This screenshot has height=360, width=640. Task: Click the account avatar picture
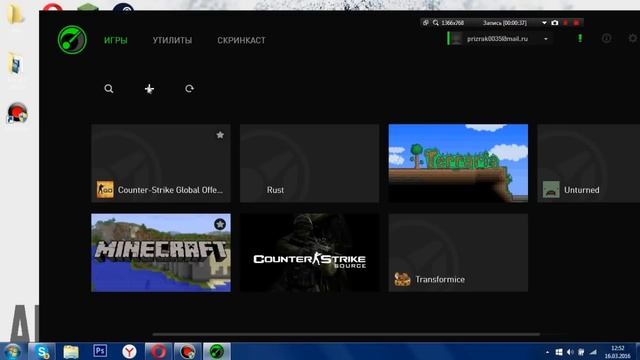(x=456, y=39)
